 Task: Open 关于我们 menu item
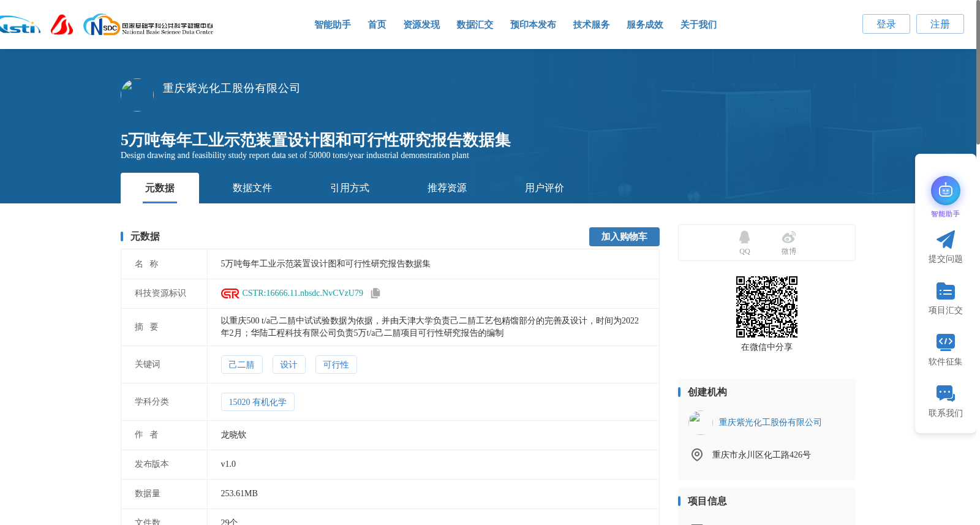pyautogui.click(x=698, y=25)
